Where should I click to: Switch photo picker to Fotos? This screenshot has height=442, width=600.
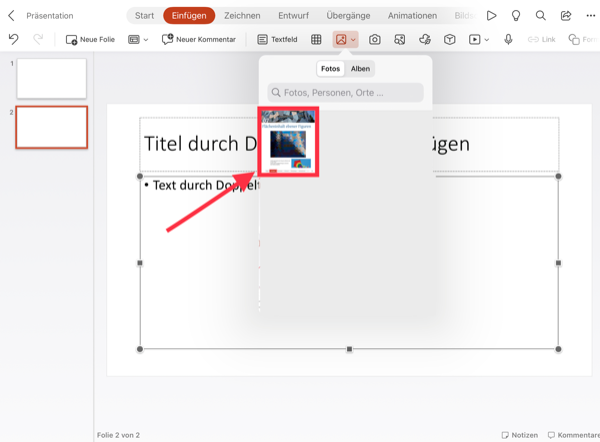[330, 69]
